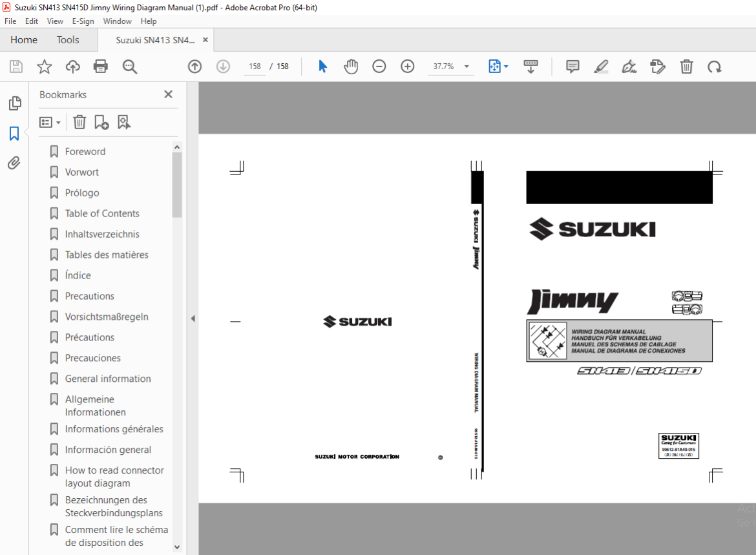Close the Suzuki SN413 document tab
Viewport: 756px width, 555px height.
tap(205, 40)
